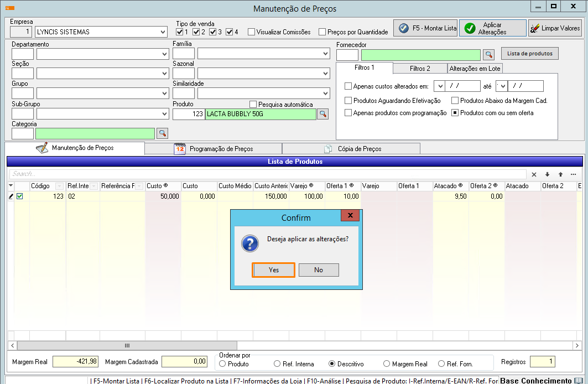Open the Departamento dropdown list

point(165,54)
